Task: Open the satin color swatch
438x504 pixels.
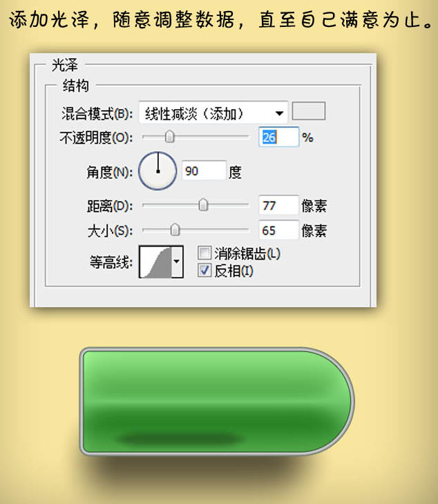Action: (308, 111)
